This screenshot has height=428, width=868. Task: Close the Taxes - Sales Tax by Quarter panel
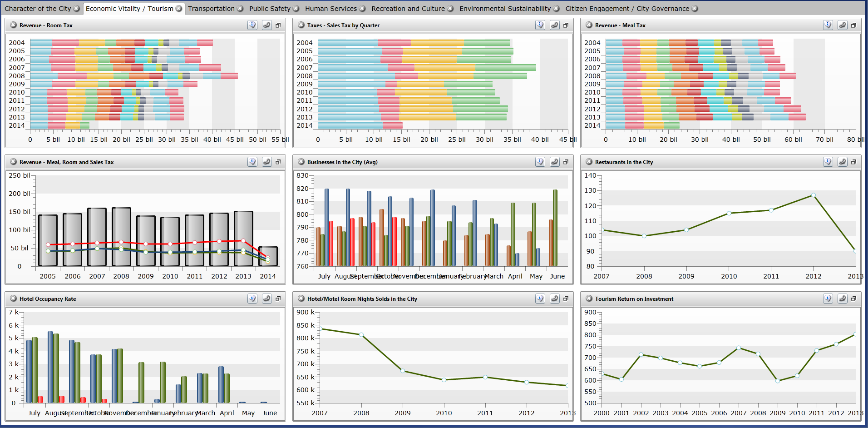point(301,25)
